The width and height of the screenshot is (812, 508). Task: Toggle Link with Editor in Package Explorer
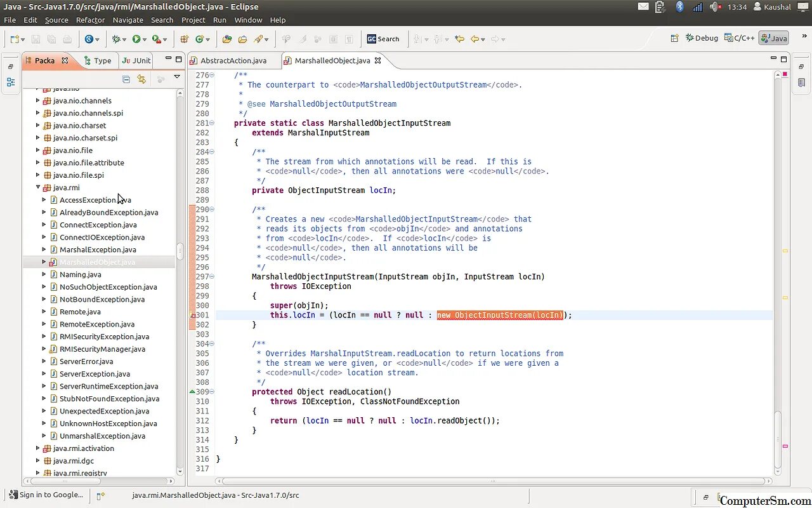tap(141, 79)
